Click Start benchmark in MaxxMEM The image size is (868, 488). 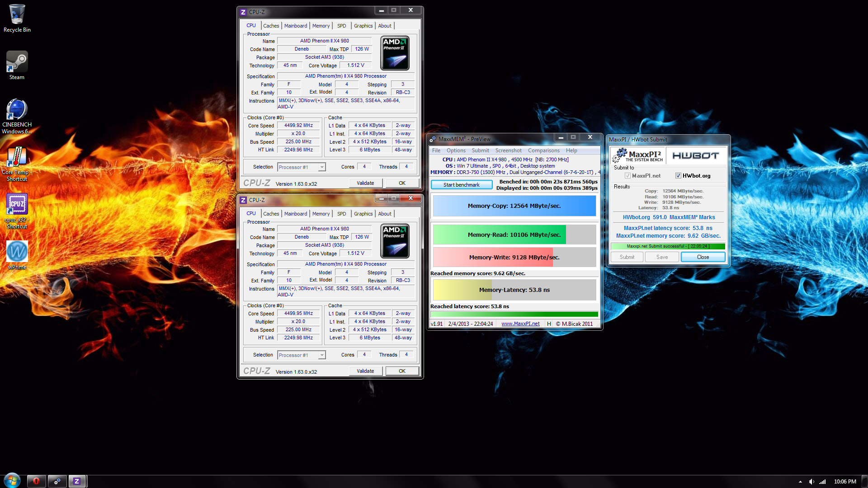(462, 185)
